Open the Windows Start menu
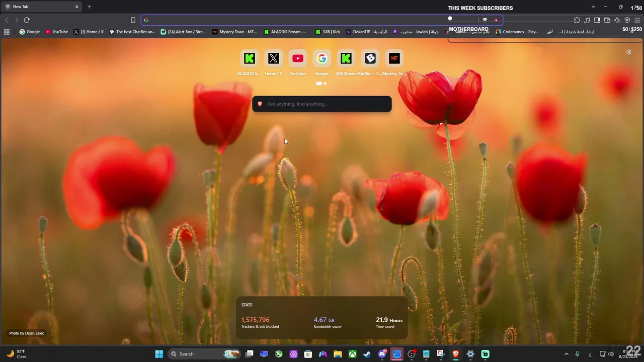The width and height of the screenshot is (644, 362). pos(159,354)
